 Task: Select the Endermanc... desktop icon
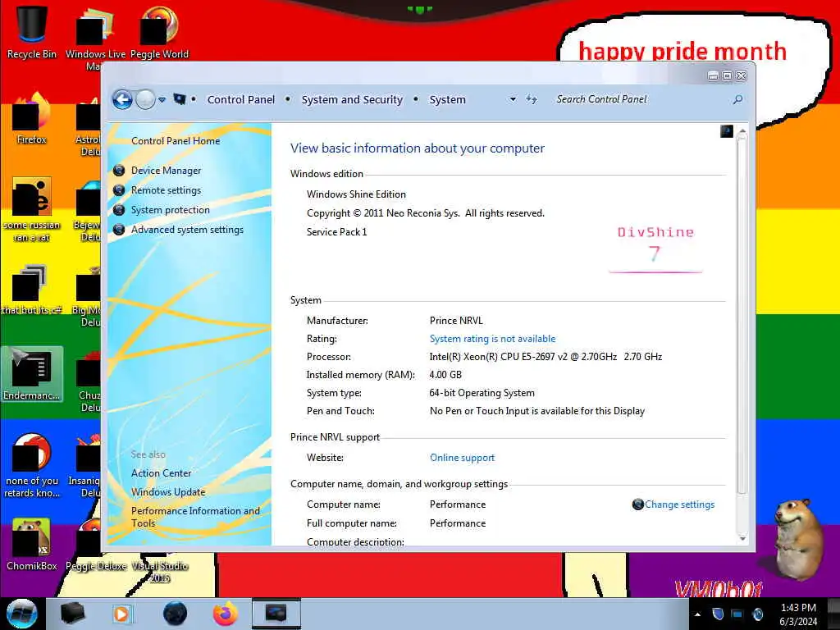click(32, 374)
